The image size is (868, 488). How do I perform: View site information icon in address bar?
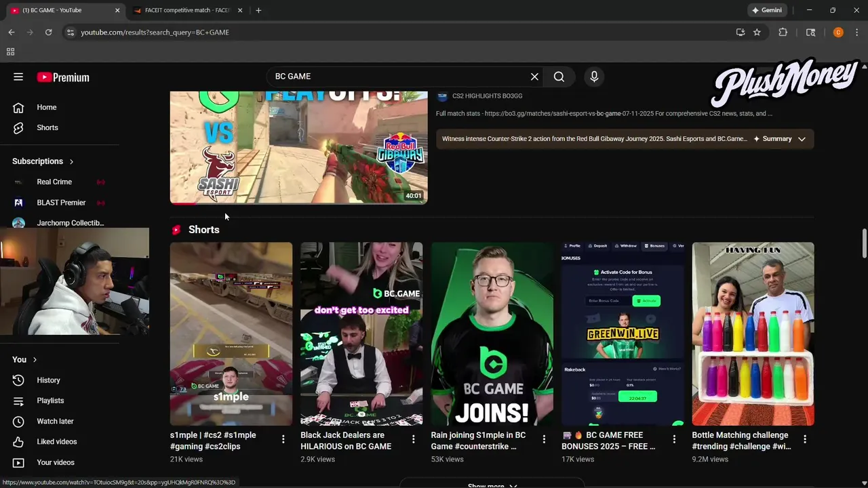[70, 32]
